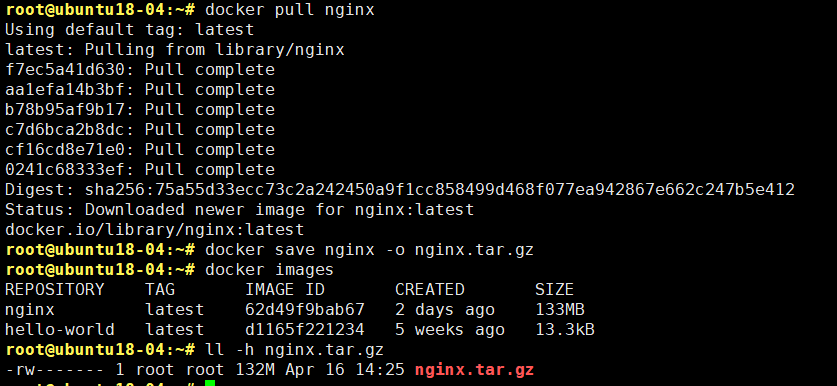Viewport: 837px width, 386px height.
Task: Click the SIZE column header
Action: pos(554,289)
